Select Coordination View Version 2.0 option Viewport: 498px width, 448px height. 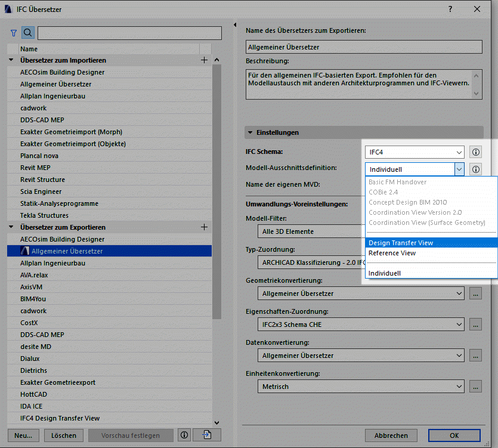431,212
